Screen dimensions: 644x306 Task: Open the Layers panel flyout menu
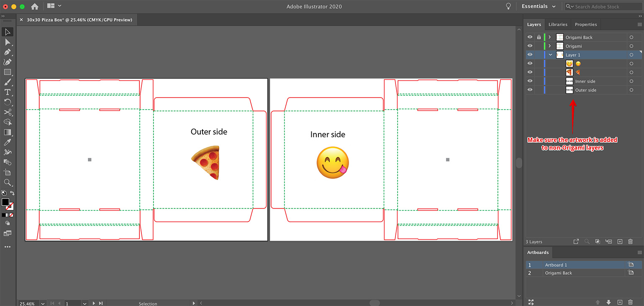point(639,24)
